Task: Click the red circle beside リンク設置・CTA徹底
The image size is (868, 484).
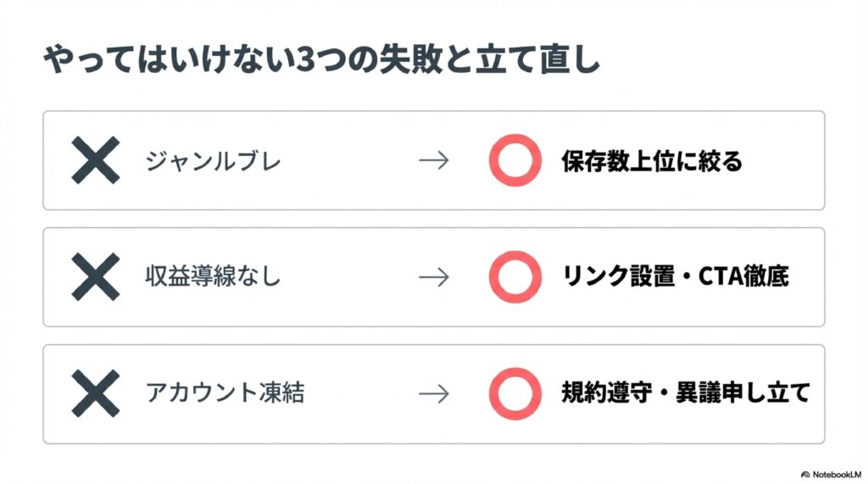Action: (x=515, y=277)
